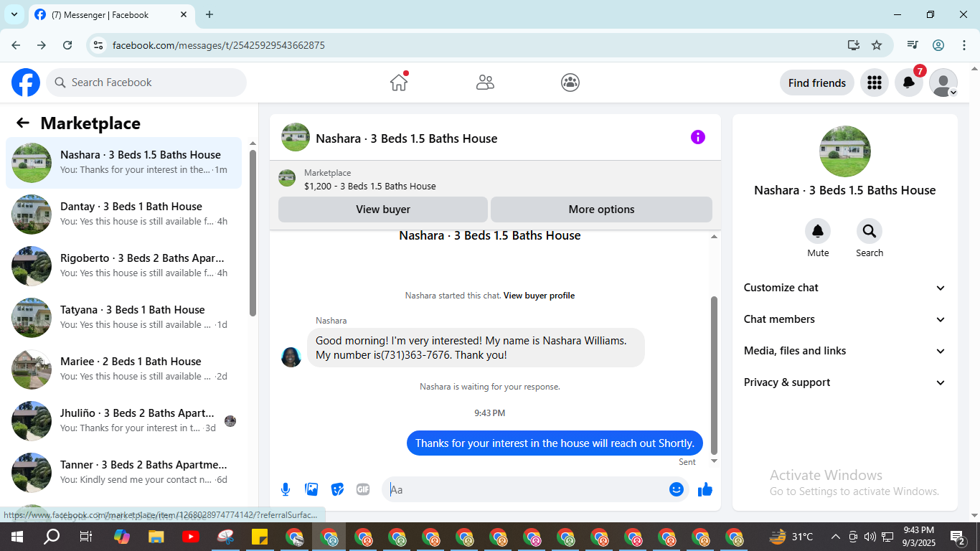Open Tatyana 3 Beds 1 Bath House chat

click(123, 317)
